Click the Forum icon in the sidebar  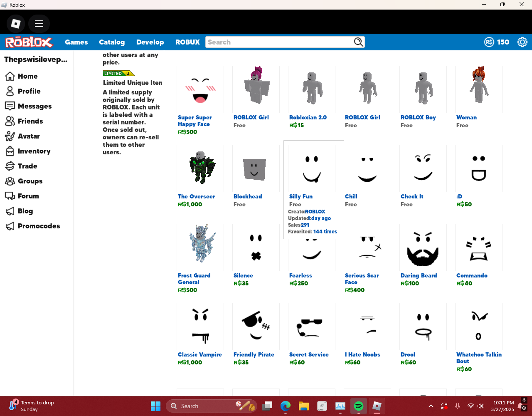click(10, 196)
